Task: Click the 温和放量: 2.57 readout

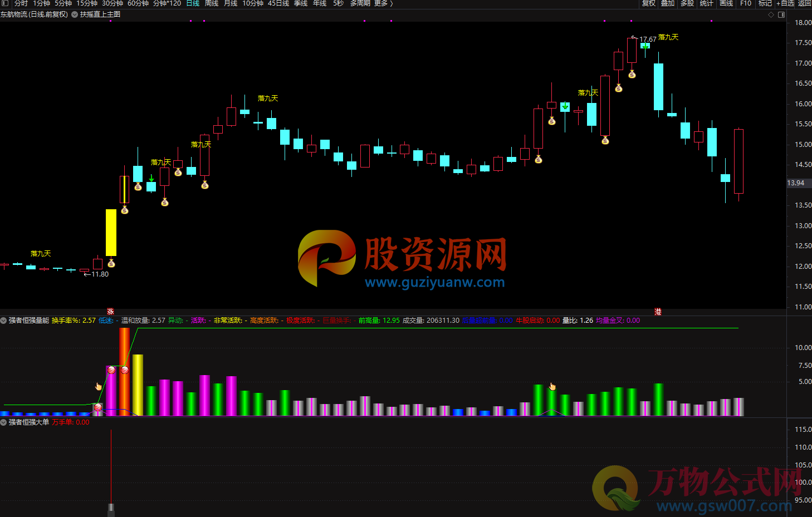Action: pyautogui.click(x=144, y=321)
